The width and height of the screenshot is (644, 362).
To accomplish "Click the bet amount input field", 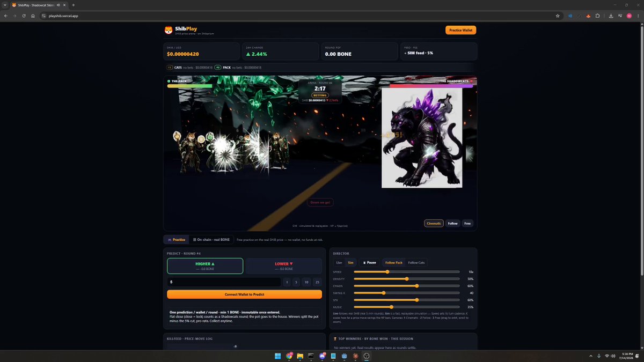I will point(224,282).
